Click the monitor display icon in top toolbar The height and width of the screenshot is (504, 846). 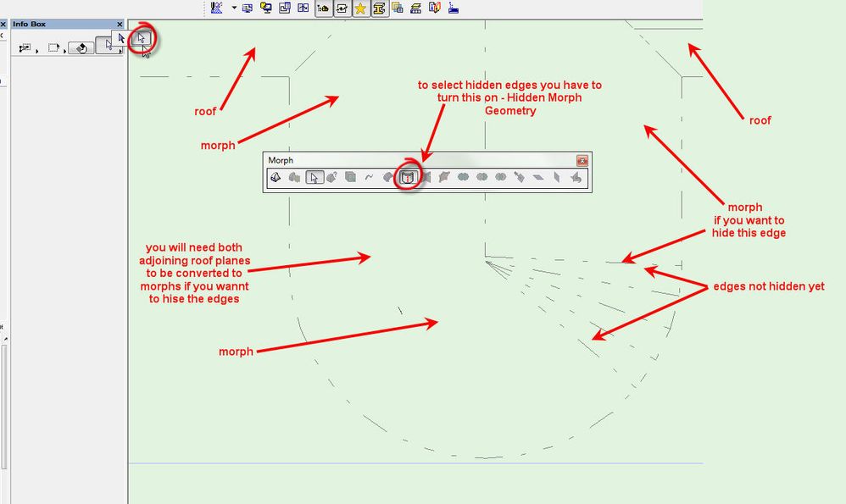coord(248,8)
